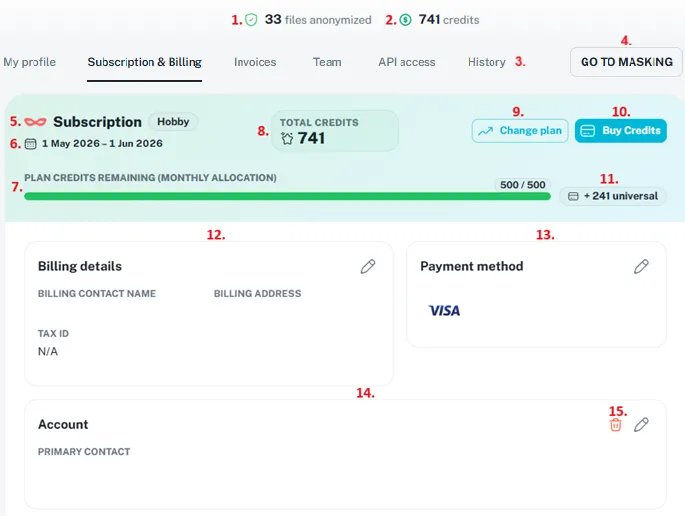
Task: Click the card icon on Buy Credits
Action: coord(588,131)
